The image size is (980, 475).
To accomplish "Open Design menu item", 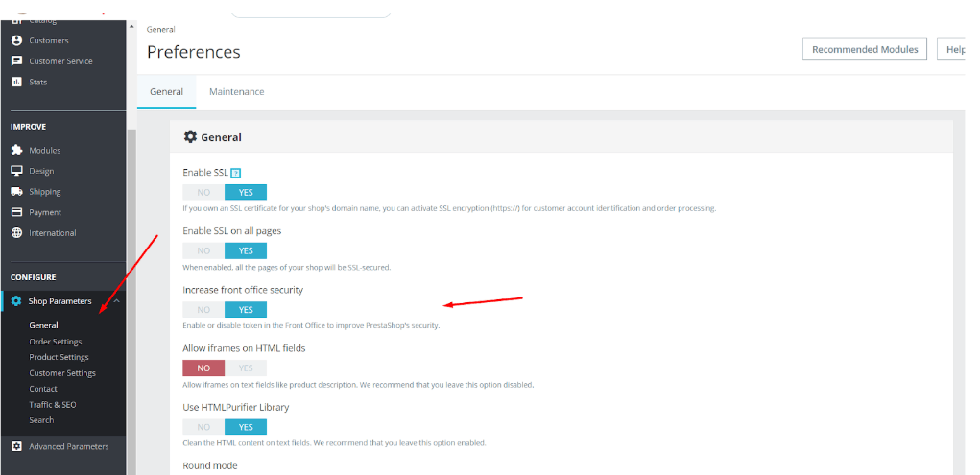I will point(41,171).
